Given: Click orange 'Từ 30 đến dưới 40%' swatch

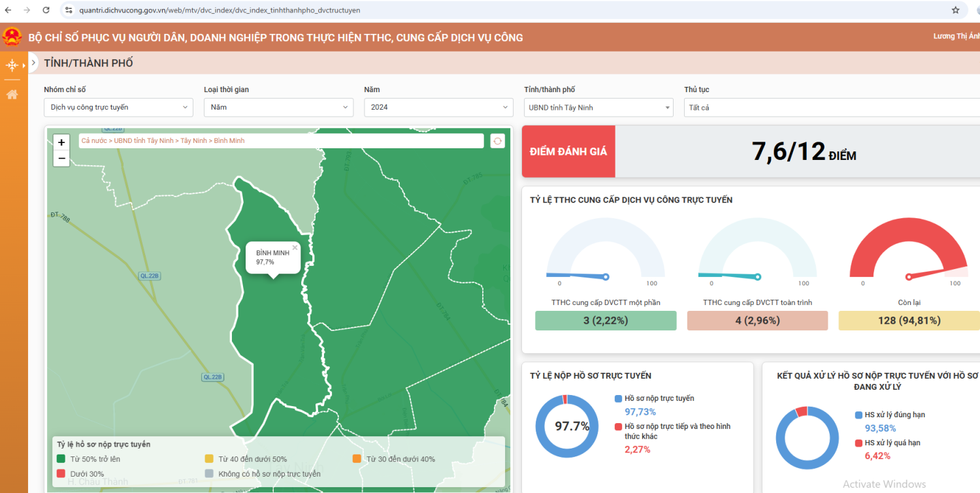Looking at the screenshot, I should (x=357, y=459).
